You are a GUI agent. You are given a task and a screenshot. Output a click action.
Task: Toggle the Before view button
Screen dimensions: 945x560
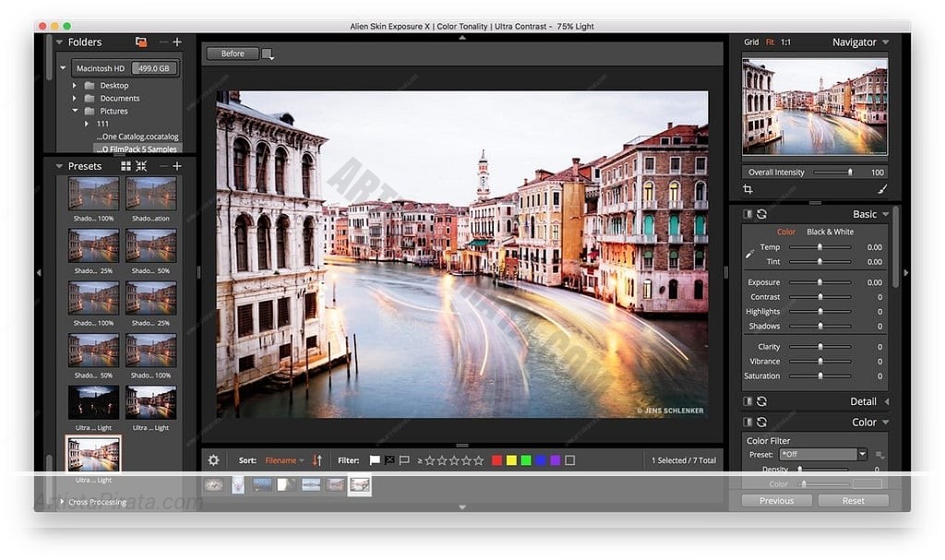tap(233, 54)
